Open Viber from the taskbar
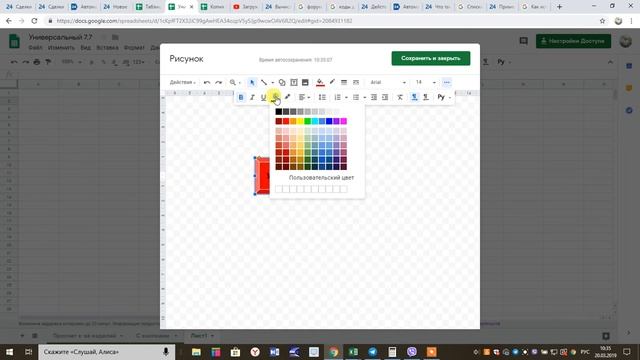Image resolution: width=640 pixels, height=360 pixels. click(412, 351)
